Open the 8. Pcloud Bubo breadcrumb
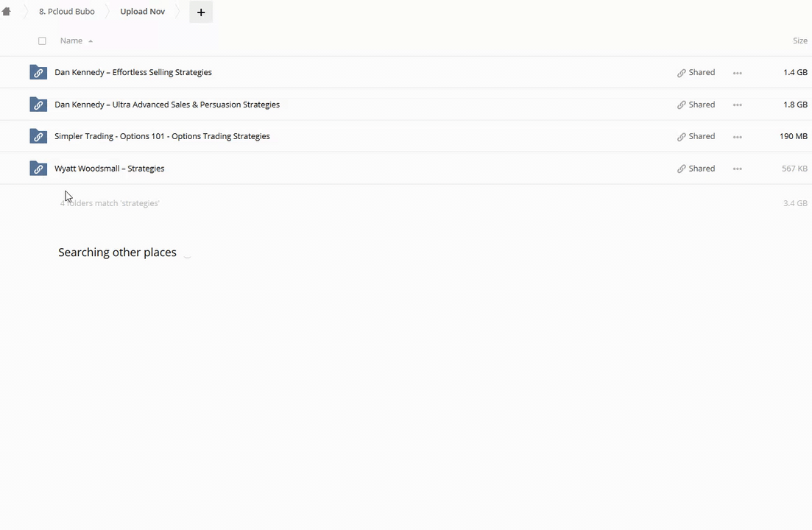The image size is (812, 530). [66, 12]
